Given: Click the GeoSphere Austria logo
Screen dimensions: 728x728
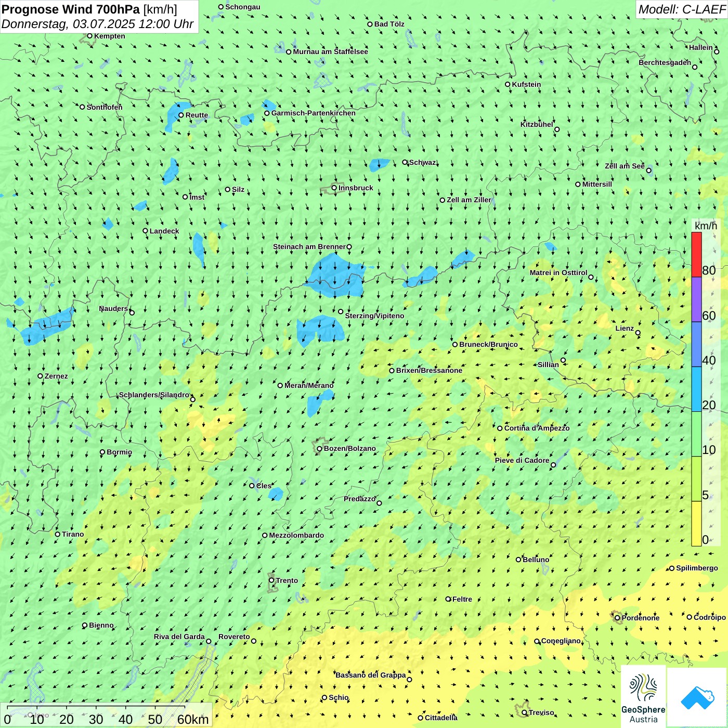Looking at the screenshot, I should point(643,696).
